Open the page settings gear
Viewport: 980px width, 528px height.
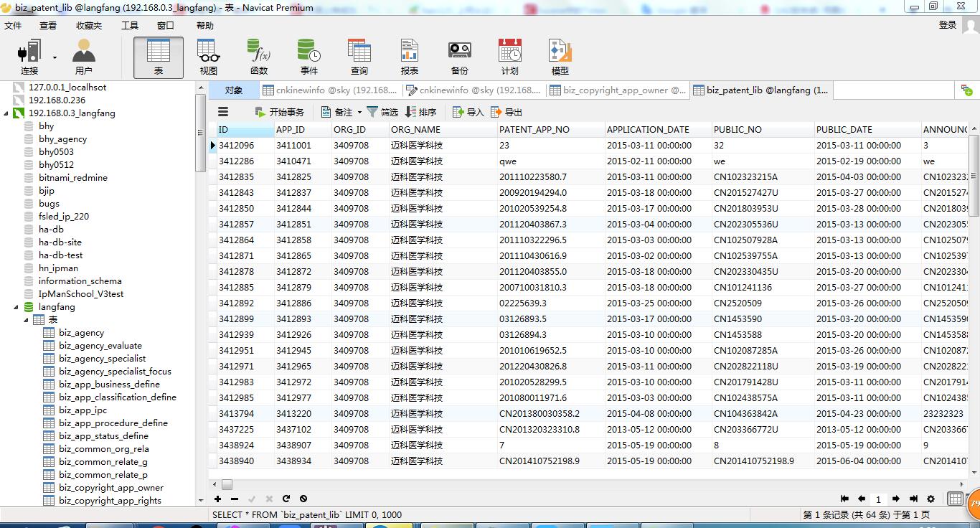[931, 499]
